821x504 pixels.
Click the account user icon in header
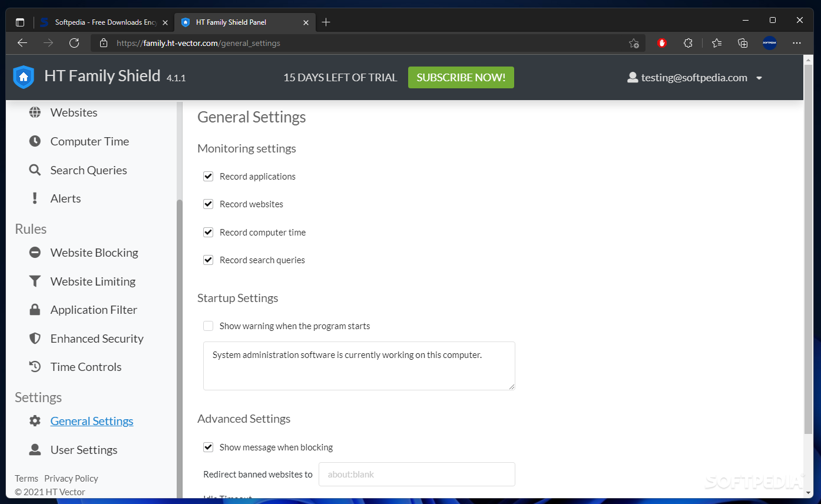click(x=633, y=77)
